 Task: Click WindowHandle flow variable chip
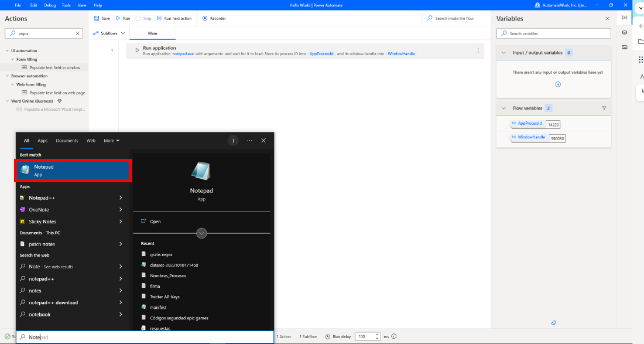529,137
